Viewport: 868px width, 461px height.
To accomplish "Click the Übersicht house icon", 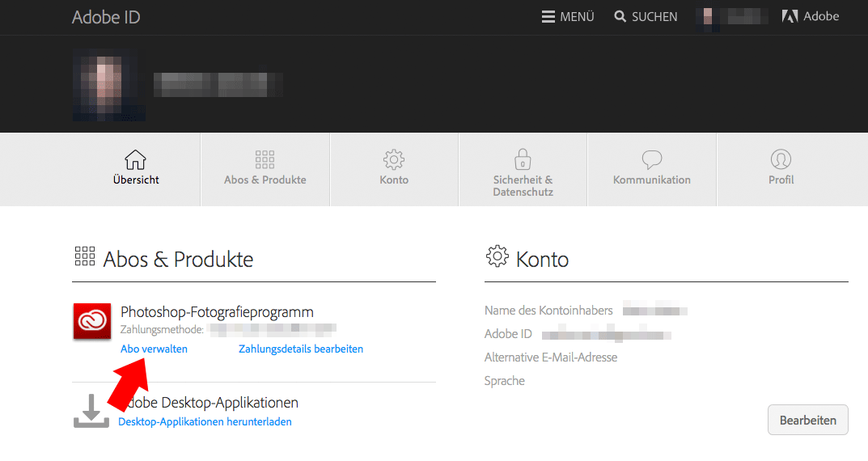I will tap(135, 159).
